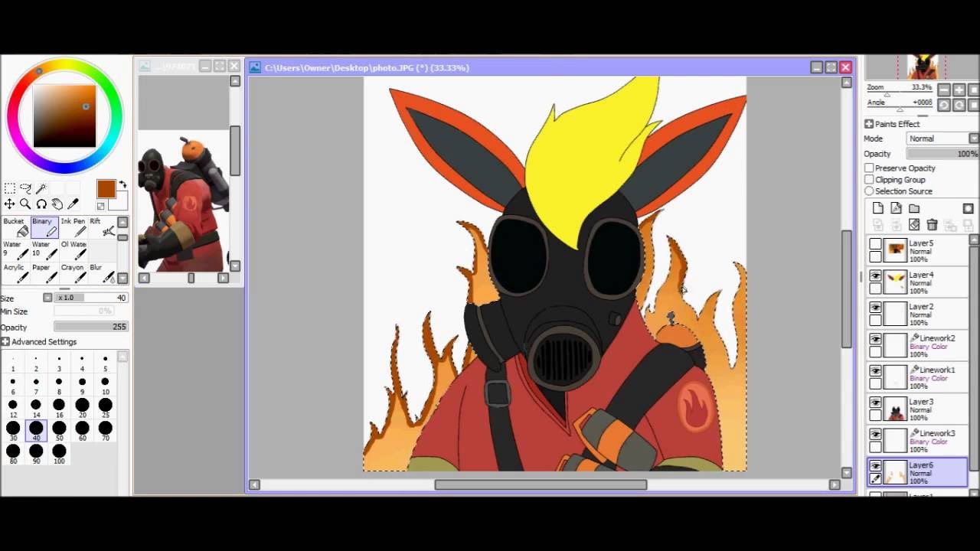The height and width of the screenshot is (551, 980).
Task: Choose the Rift brush tool
Action: click(x=103, y=227)
